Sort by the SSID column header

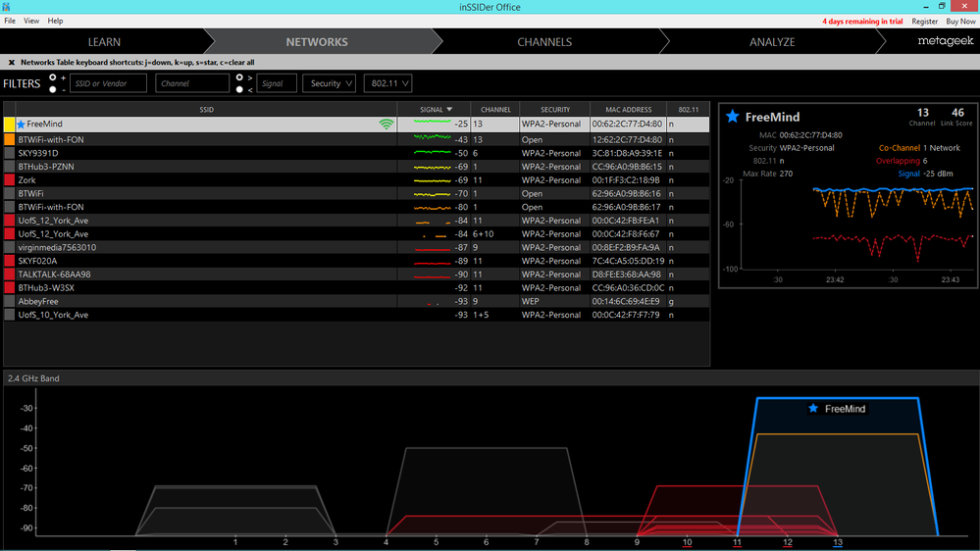[206, 110]
